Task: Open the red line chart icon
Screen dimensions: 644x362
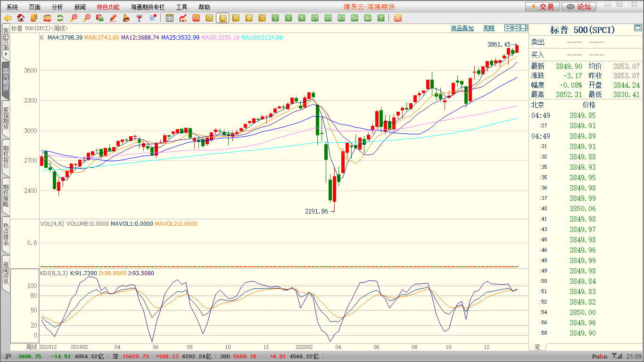Action: (183, 18)
